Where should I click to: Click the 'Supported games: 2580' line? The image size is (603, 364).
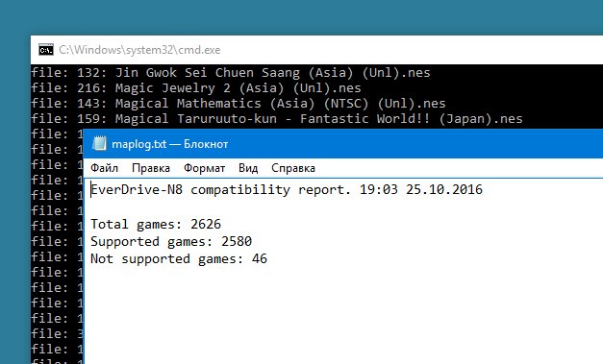[171, 241]
